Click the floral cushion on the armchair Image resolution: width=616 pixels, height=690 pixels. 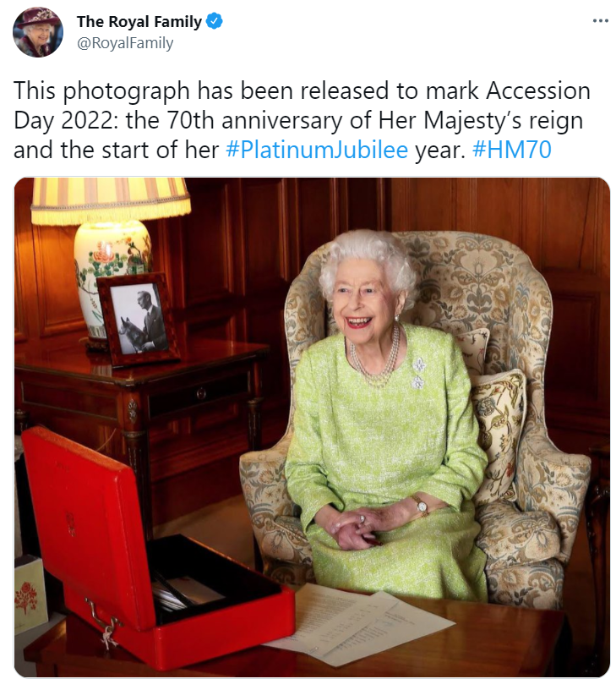pyautogui.click(x=499, y=434)
